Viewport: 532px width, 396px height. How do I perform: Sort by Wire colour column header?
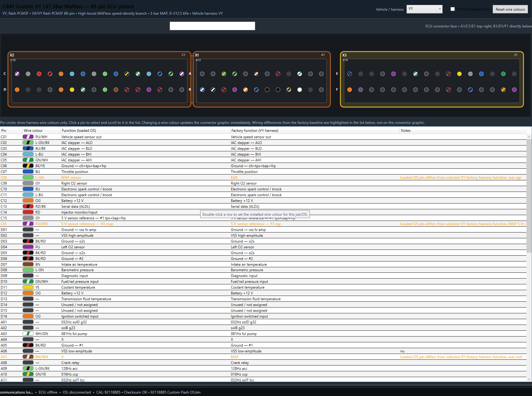click(x=41, y=131)
